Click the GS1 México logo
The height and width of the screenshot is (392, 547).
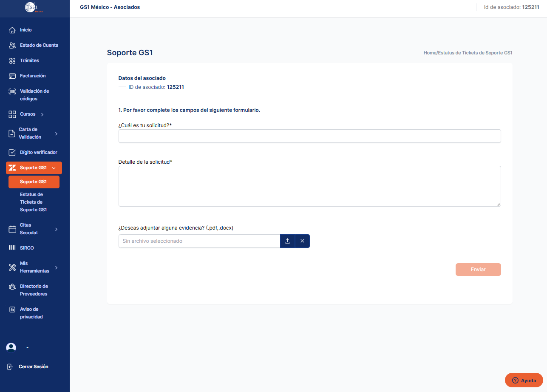pos(34,8)
